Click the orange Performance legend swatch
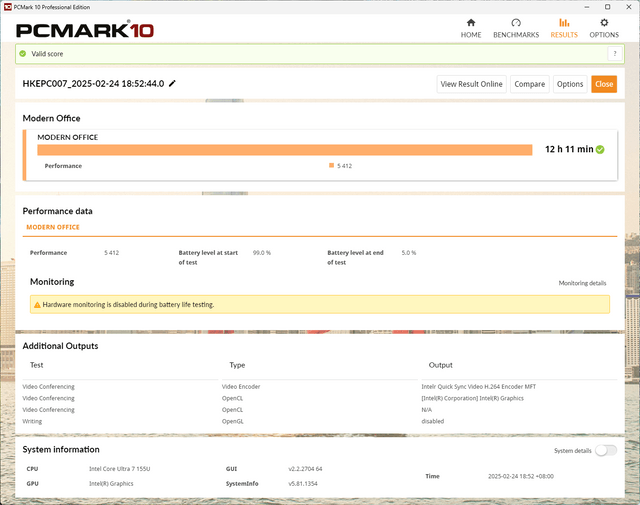This screenshot has height=505, width=640. 331,165
